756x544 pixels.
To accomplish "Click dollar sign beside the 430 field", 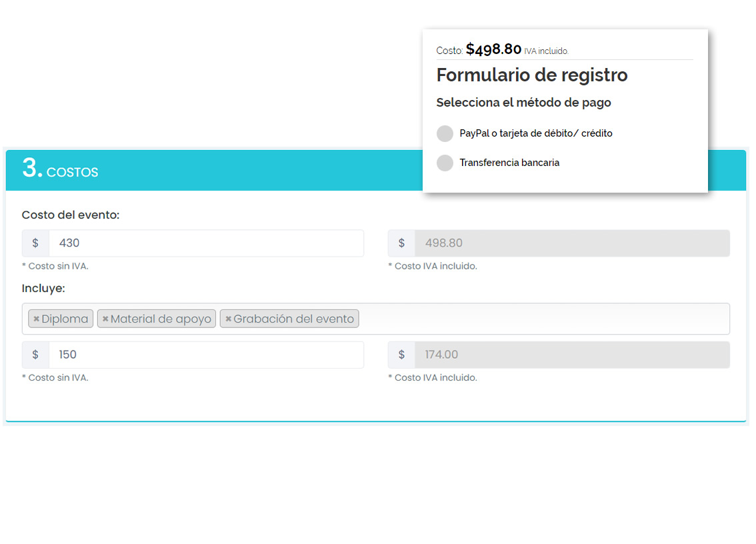I will [35, 243].
